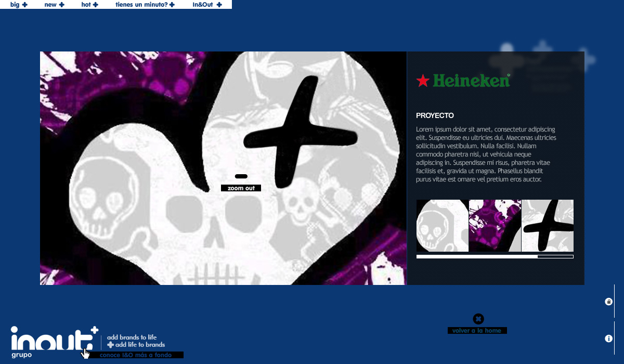Expand the plus icon next to new
Screen dimensions: 624x364
click(62, 5)
